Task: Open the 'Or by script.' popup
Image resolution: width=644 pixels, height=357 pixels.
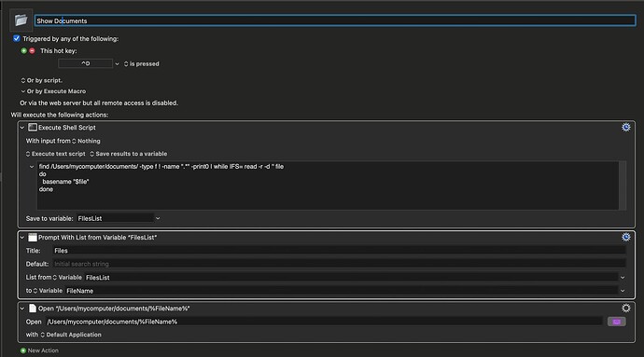Action: (x=41, y=80)
